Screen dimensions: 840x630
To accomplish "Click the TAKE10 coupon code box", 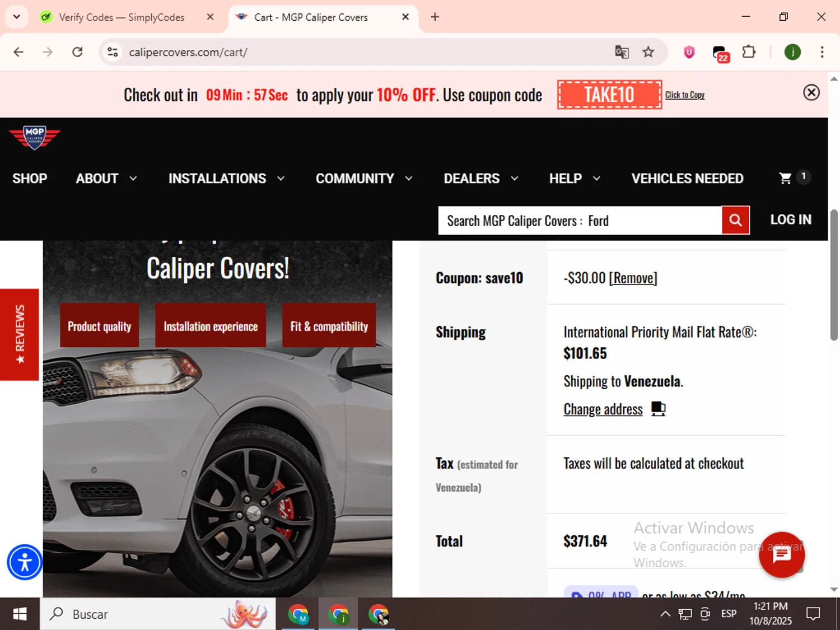I will (609, 95).
